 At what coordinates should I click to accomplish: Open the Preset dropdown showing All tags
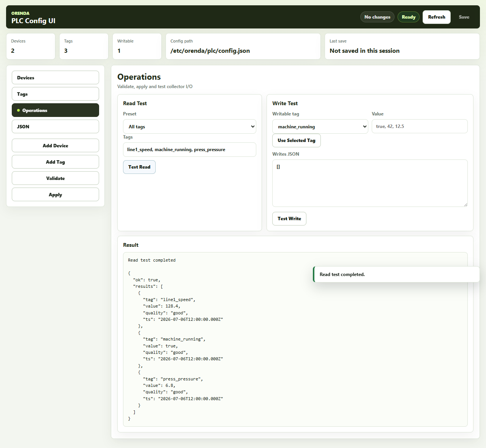189,126
